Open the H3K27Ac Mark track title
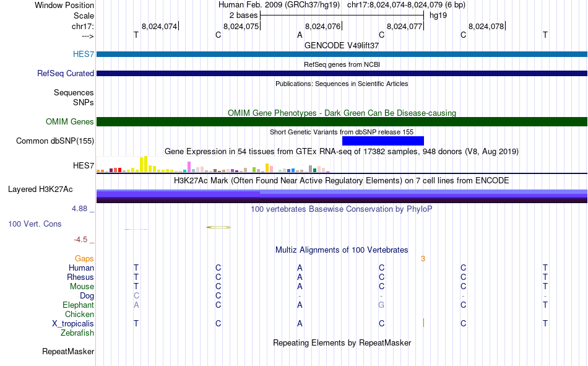This screenshot has width=588, height=366. [342, 181]
